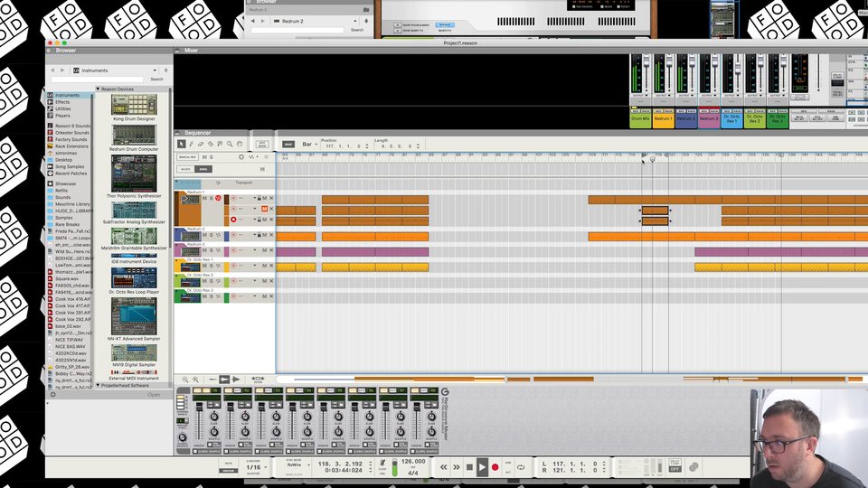Switch to Block view
Screen dimensions: 868x488
click(x=185, y=169)
